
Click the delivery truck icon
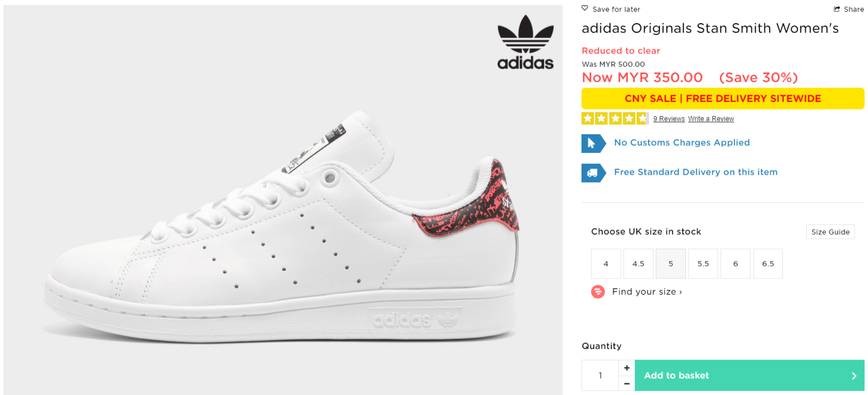pyautogui.click(x=592, y=172)
